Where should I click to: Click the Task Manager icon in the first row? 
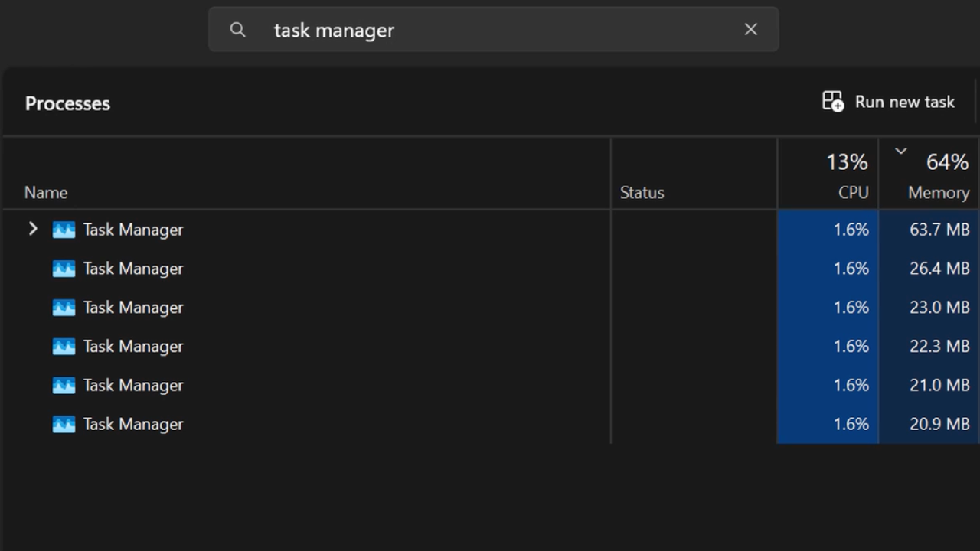(64, 229)
